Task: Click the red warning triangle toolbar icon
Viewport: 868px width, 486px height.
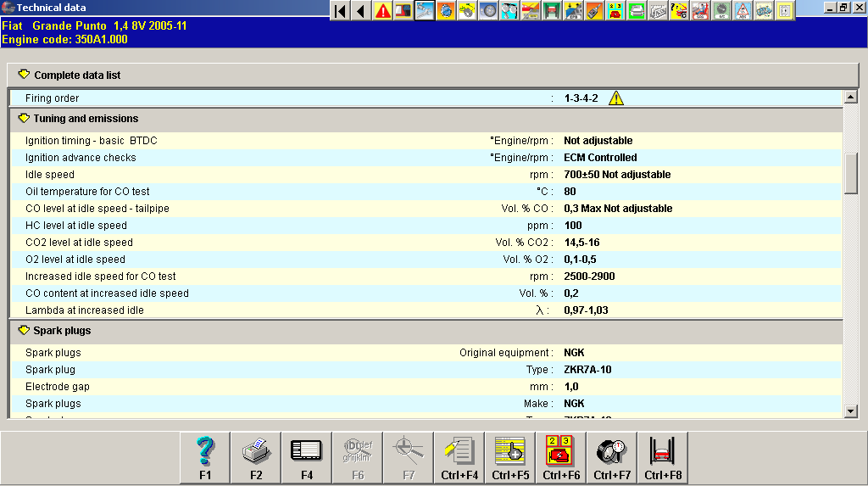Action: pos(383,10)
